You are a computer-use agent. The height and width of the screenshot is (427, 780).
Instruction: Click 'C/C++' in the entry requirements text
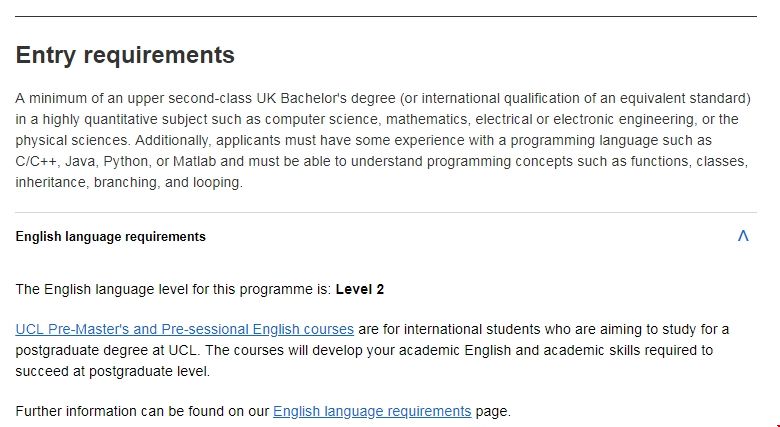[37, 161]
